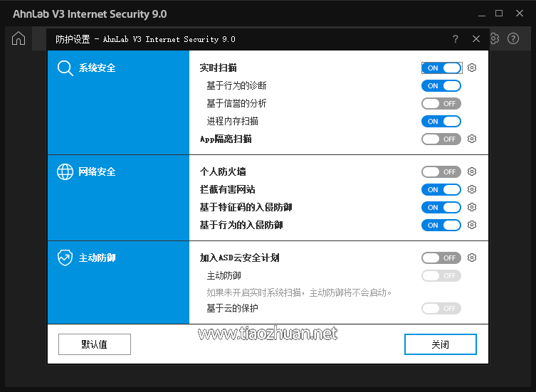Click the 默认值 button
The width and height of the screenshot is (536, 392).
point(95,344)
